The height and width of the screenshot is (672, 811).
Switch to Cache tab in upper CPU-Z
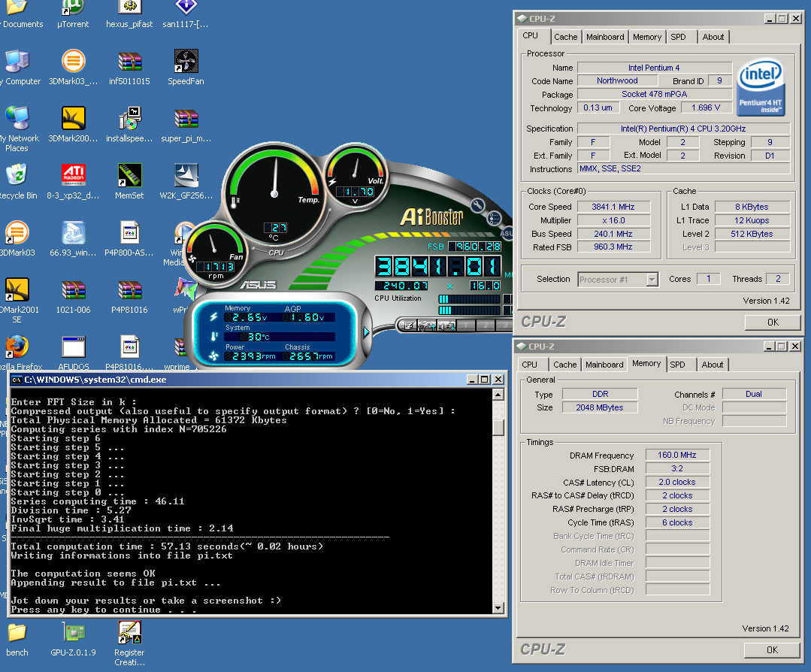565,37
